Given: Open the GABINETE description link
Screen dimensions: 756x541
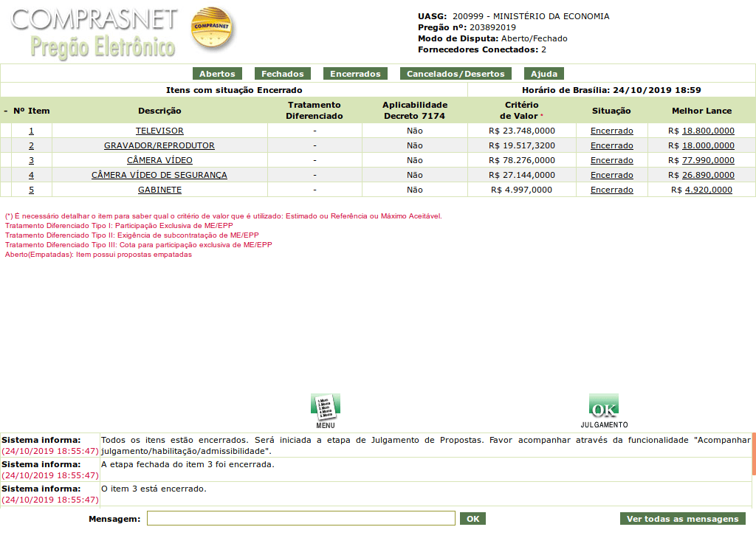Looking at the screenshot, I should click(159, 190).
